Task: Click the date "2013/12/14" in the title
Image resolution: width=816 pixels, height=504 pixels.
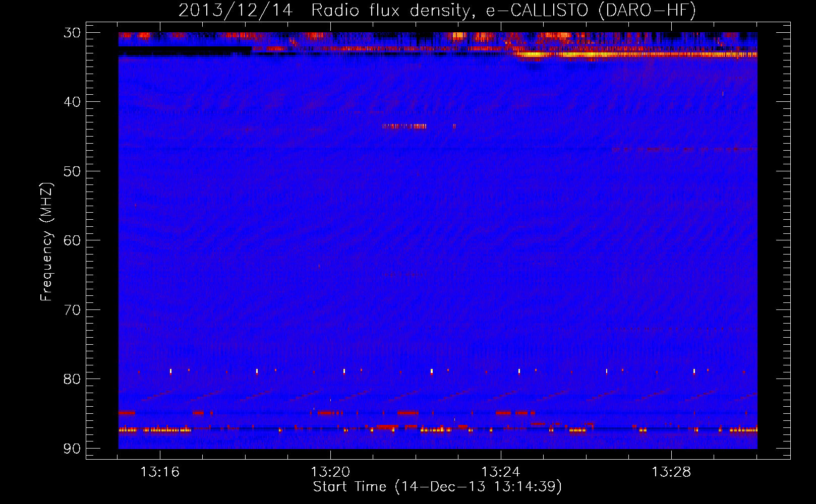Action: pos(236,11)
